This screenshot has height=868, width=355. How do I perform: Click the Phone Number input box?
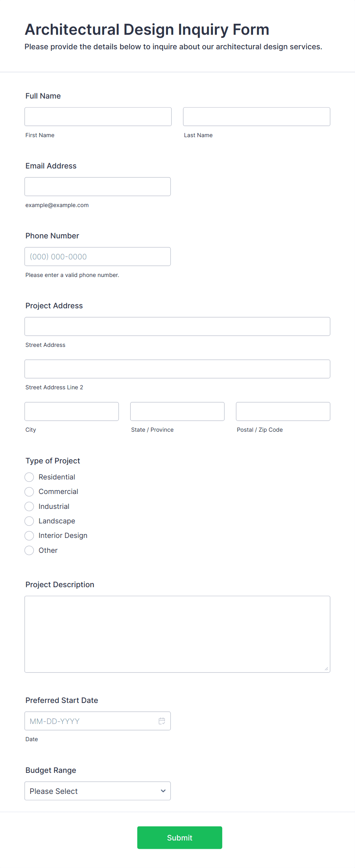(x=97, y=256)
